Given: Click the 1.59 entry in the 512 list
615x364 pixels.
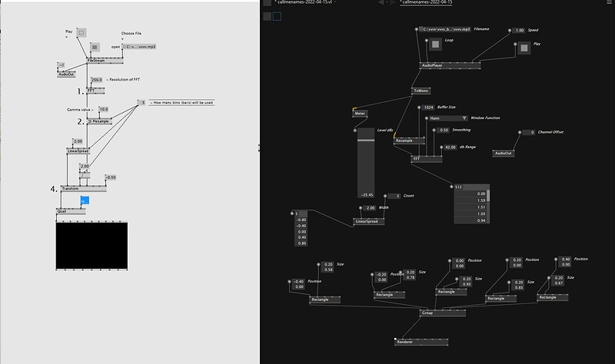Looking at the screenshot, I should coord(470,200).
